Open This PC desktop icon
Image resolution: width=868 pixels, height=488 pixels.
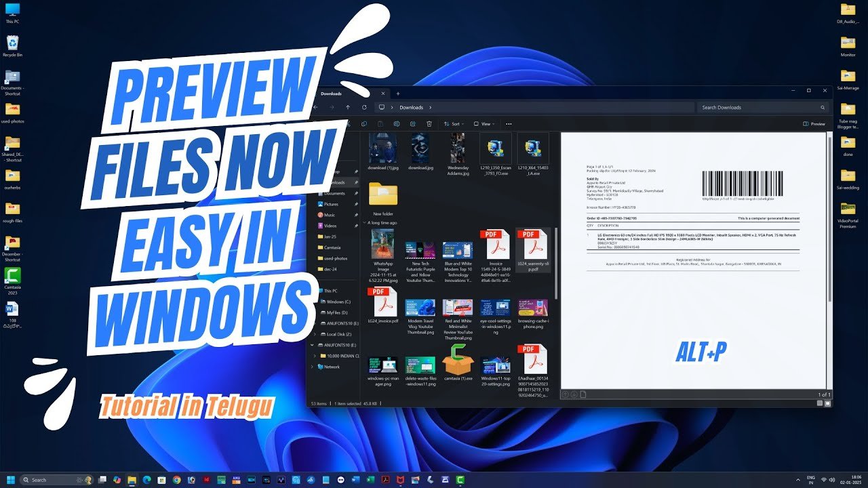click(12, 14)
